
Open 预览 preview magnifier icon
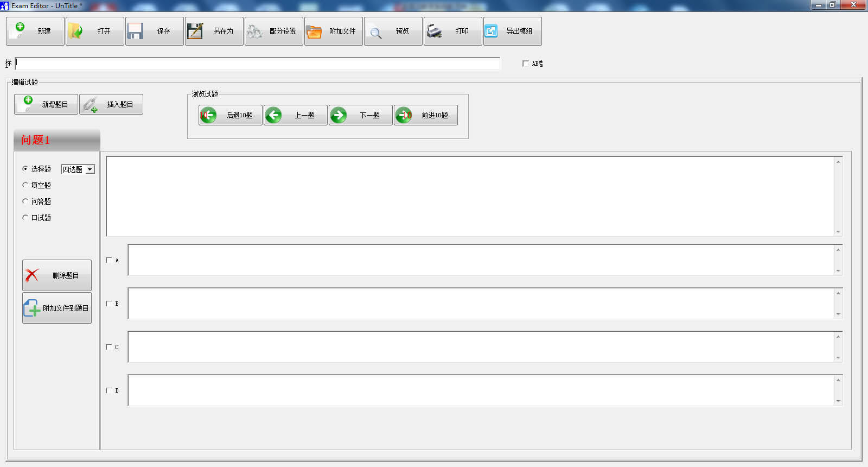(375, 32)
